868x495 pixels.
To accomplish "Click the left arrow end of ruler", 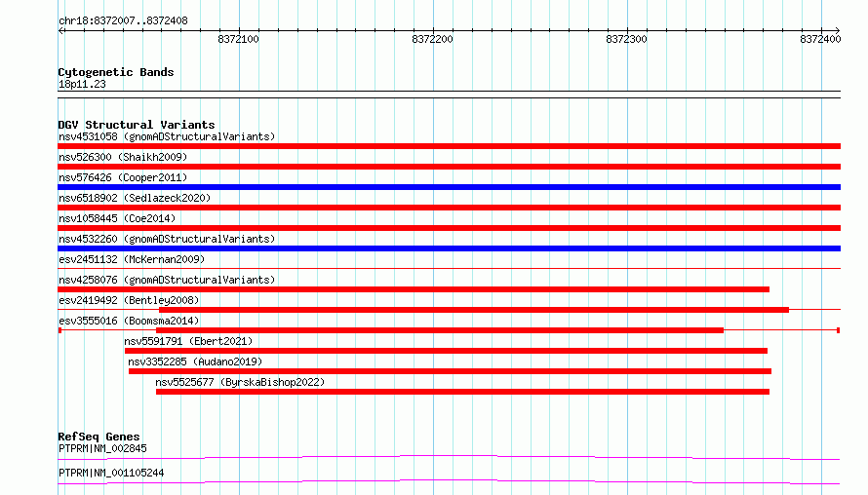I will 60,30.
